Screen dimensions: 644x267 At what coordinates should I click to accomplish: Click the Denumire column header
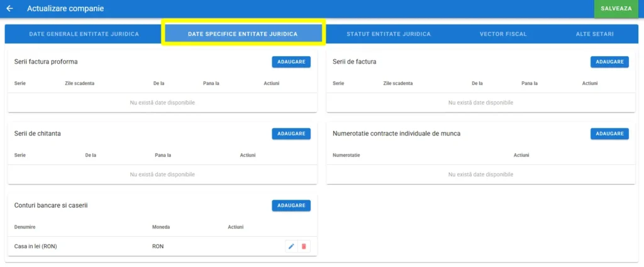tap(25, 227)
